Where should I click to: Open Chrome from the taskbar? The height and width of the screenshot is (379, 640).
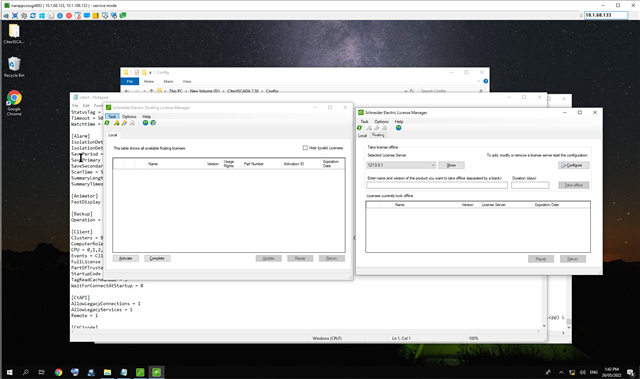pyautogui.click(x=58, y=372)
